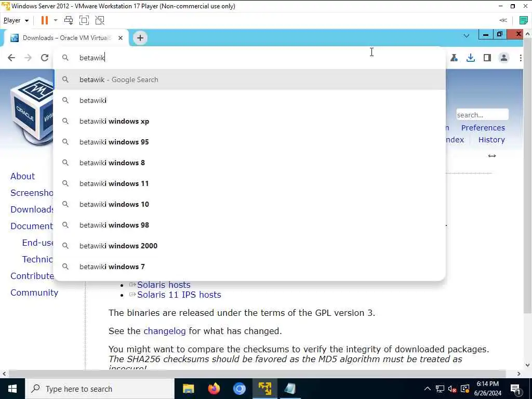532x399 pixels.
Task: Open the notification center icon
Action: click(516, 389)
